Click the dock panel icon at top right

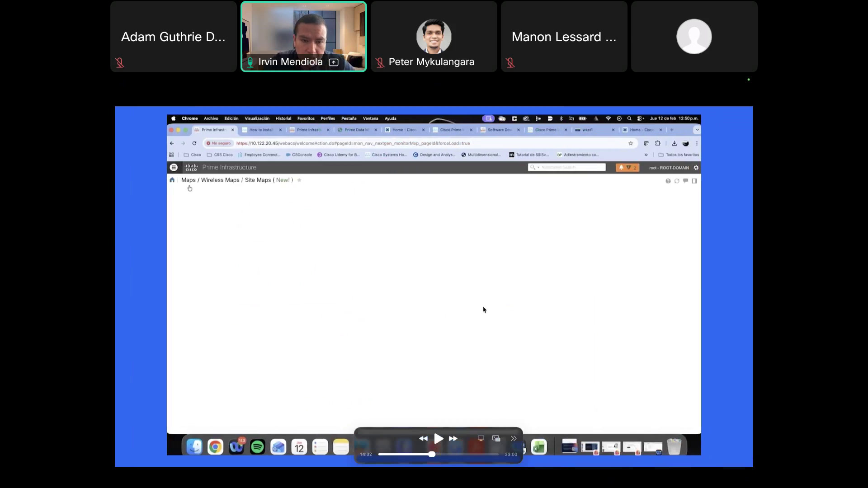coord(694,181)
